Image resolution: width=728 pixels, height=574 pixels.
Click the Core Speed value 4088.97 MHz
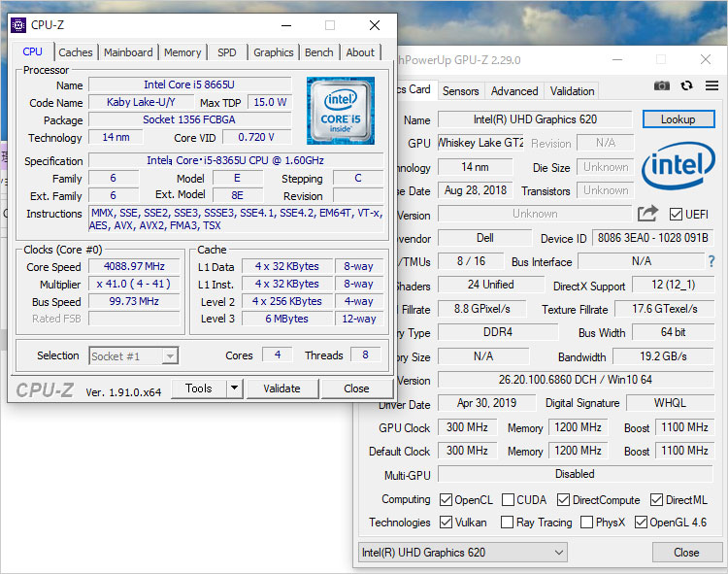134,266
